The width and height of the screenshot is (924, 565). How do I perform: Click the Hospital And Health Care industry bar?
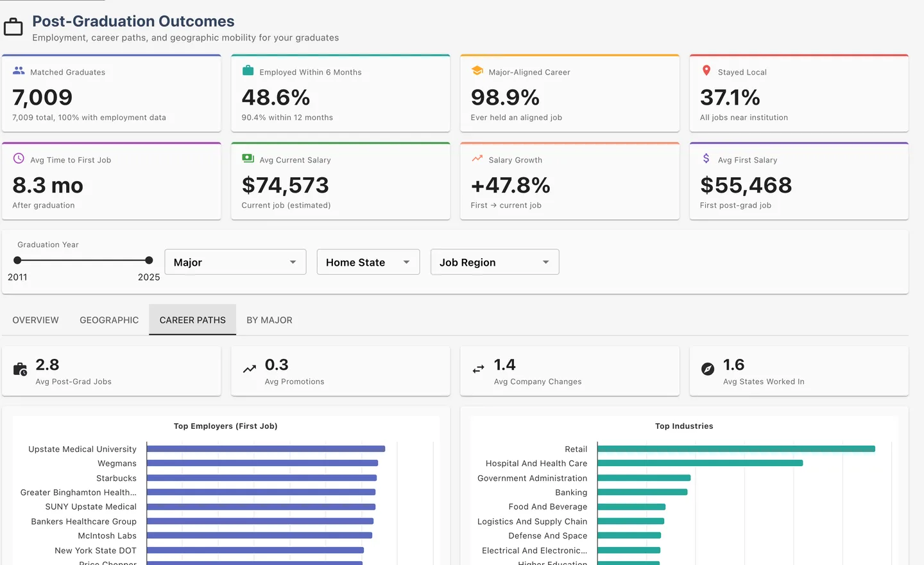[700, 463]
